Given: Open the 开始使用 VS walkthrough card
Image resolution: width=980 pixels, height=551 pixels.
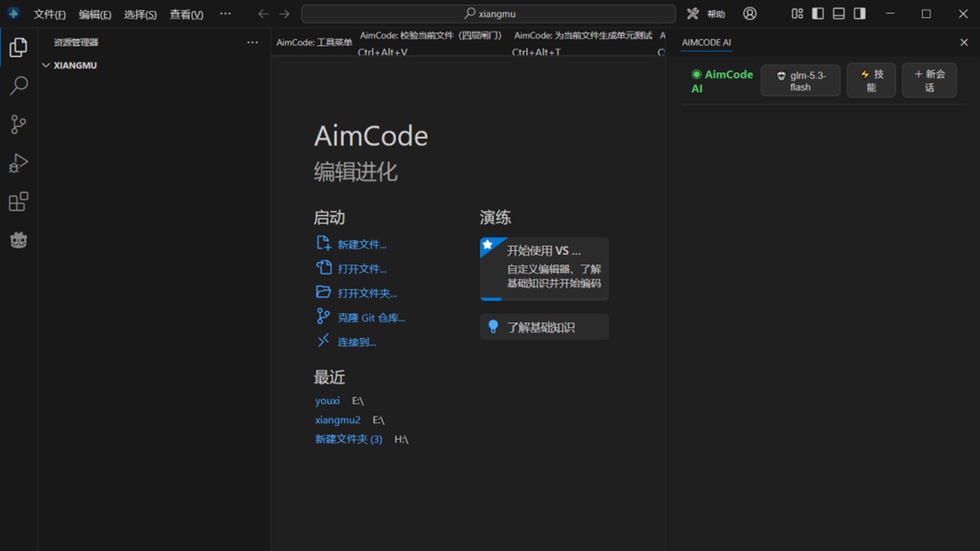Looking at the screenshot, I should [544, 269].
